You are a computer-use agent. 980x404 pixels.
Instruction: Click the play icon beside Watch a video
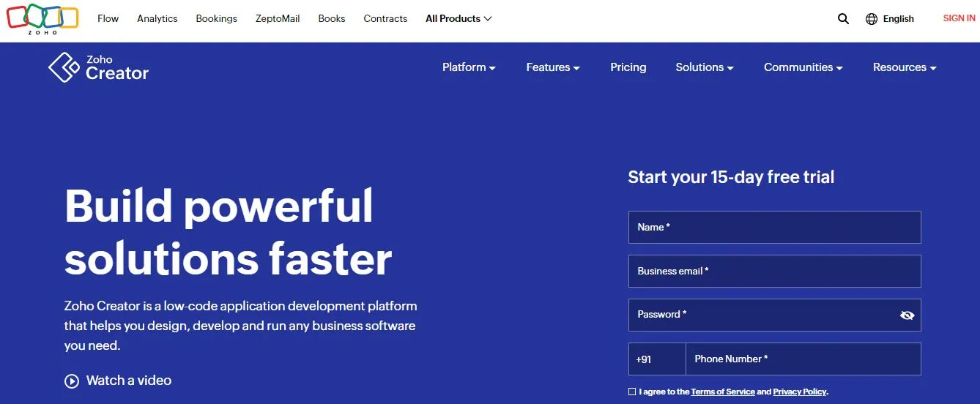coord(72,381)
